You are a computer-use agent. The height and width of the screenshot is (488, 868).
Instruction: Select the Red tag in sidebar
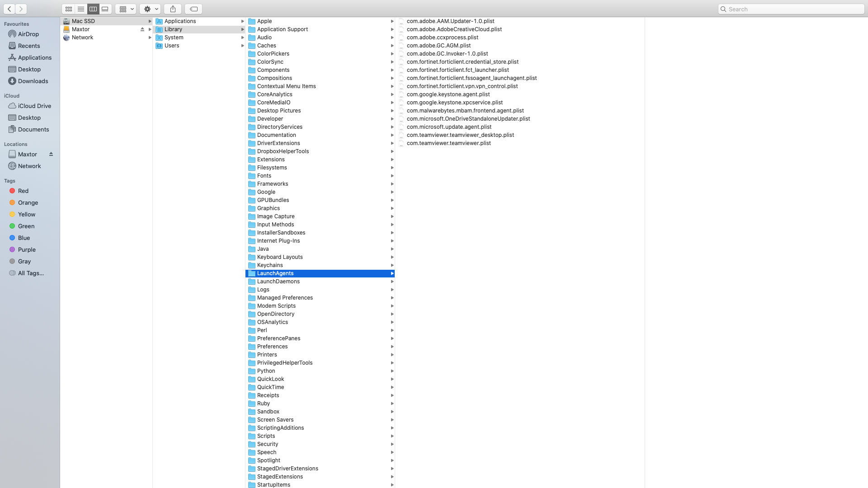[23, 191]
